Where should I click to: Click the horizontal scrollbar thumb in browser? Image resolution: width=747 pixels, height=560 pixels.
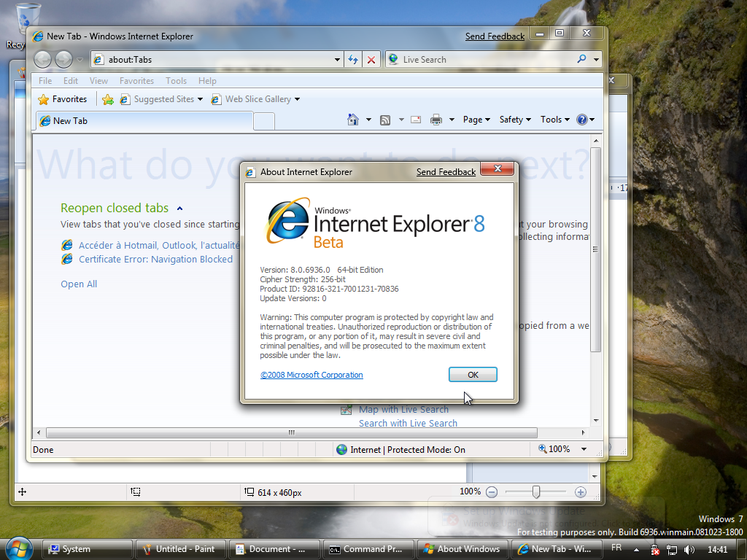coord(292,432)
